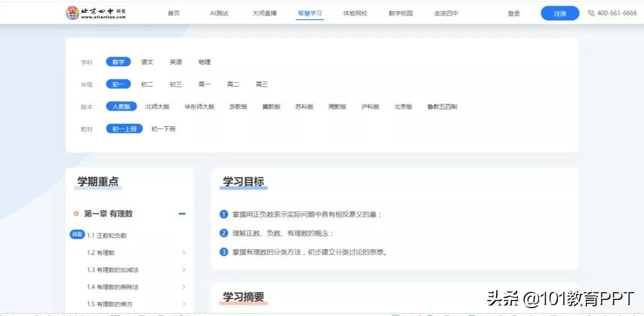Select subject 语文
This screenshot has height=316, width=644.
(x=147, y=62)
